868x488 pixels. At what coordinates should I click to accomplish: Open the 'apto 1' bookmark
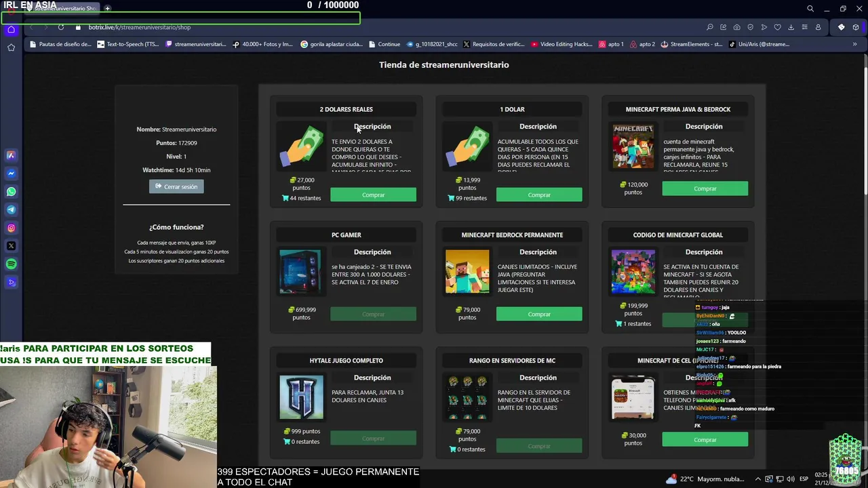point(611,44)
